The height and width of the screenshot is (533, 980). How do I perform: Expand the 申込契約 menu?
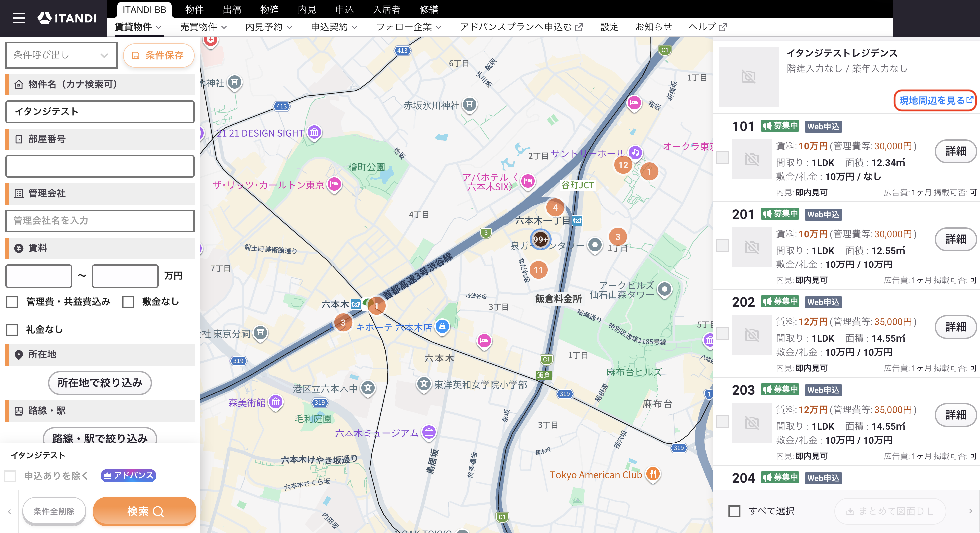click(x=334, y=27)
